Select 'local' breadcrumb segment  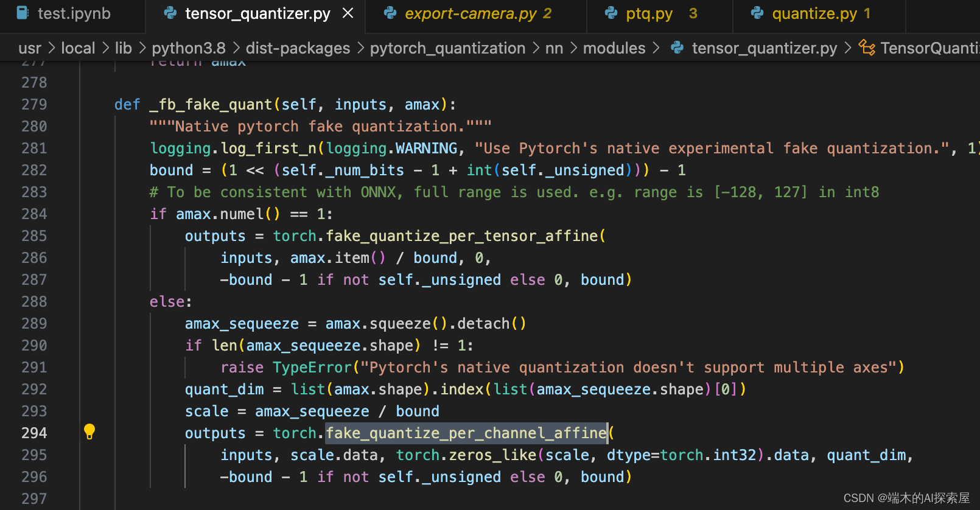[78, 48]
